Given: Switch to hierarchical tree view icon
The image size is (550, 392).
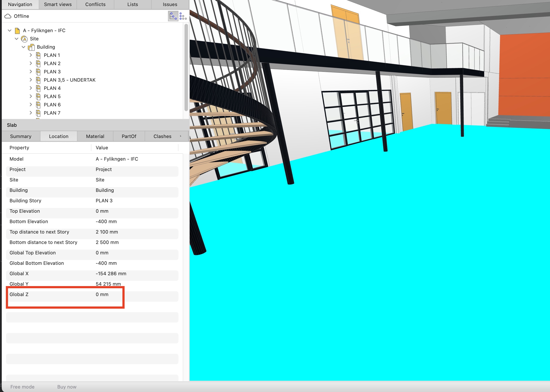Looking at the screenshot, I should point(173,16).
